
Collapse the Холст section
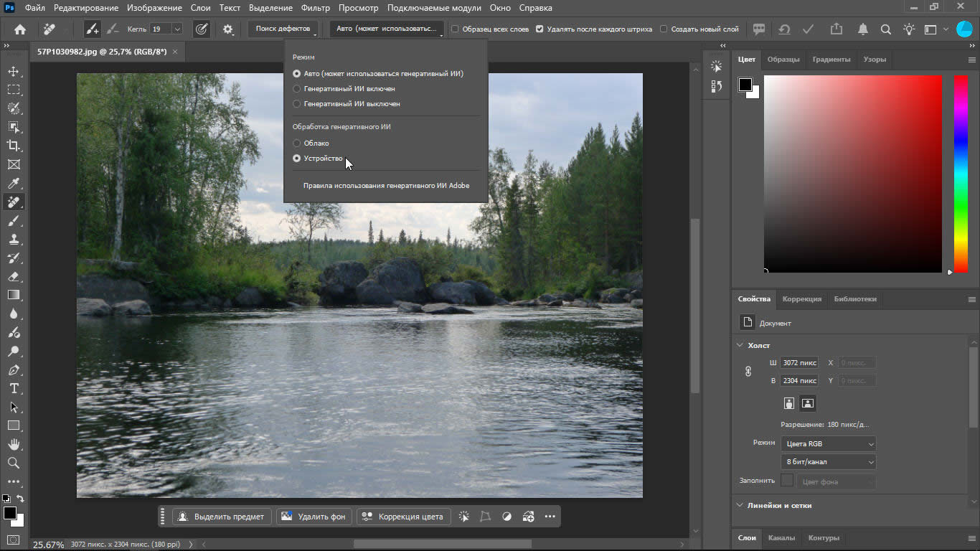(x=740, y=345)
